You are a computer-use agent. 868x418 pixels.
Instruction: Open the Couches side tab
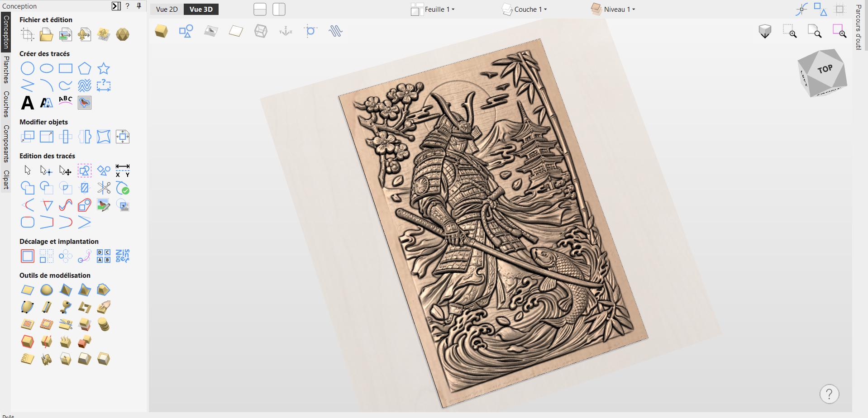[6, 104]
